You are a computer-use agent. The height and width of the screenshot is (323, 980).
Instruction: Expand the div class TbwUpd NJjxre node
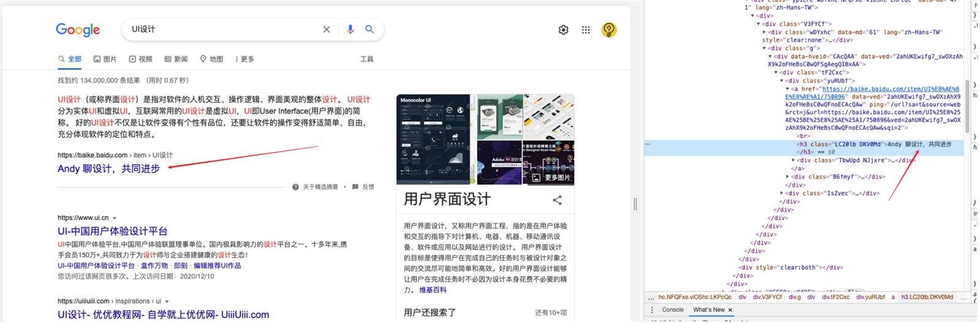794,161
